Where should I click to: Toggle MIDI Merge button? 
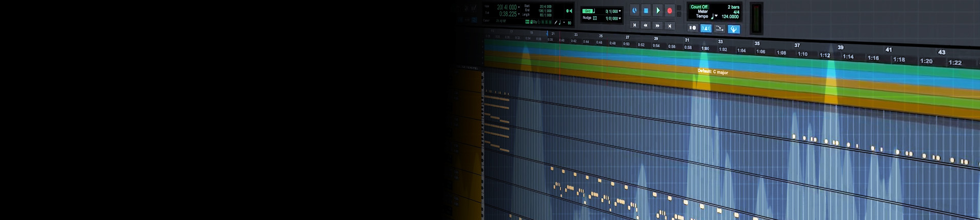(719, 29)
